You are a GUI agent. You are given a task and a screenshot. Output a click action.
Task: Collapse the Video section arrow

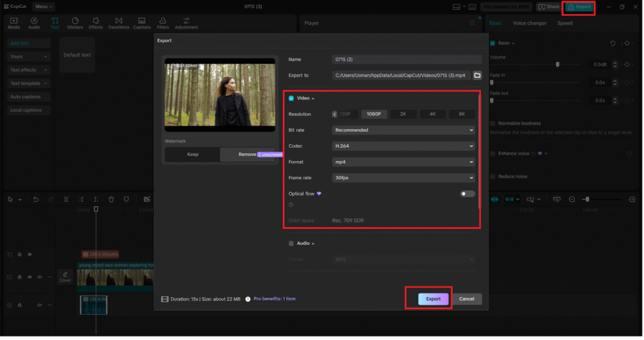pyautogui.click(x=313, y=99)
